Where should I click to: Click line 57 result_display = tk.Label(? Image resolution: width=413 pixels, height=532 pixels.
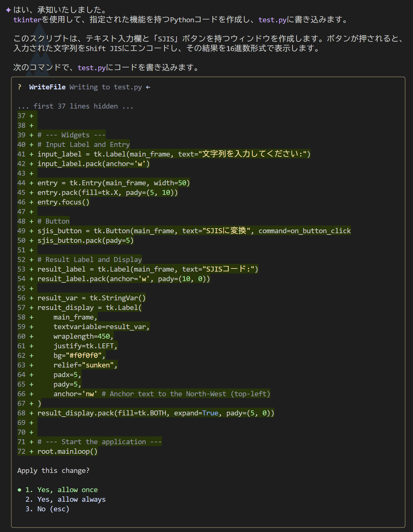coord(90,307)
